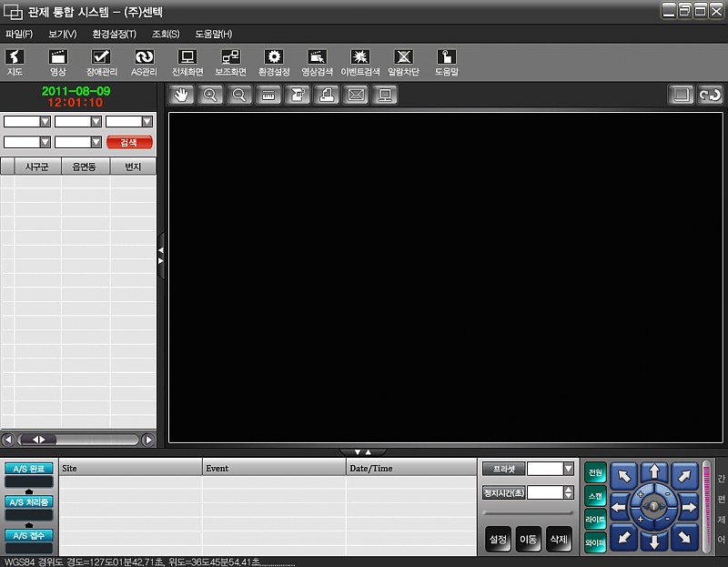
Task: Click the zoom in magnifier tool
Action: 210,95
